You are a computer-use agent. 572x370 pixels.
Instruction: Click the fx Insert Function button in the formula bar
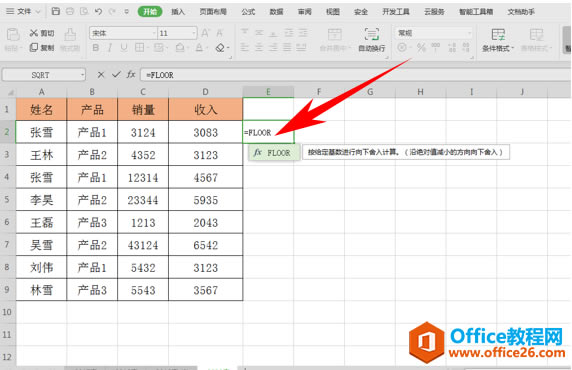click(x=131, y=75)
